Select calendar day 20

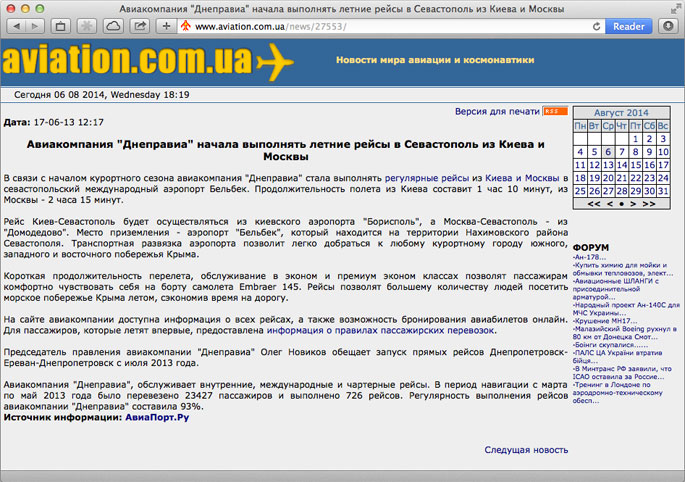coord(608,178)
